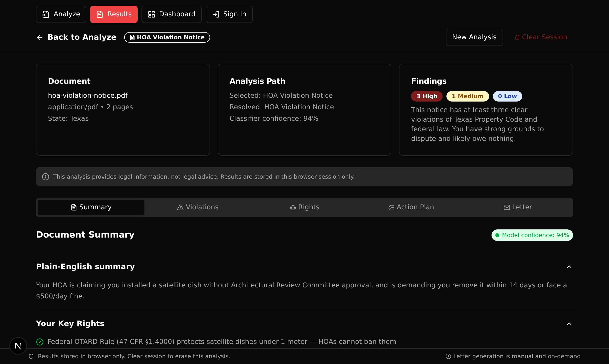Open the Rights tab

(304, 207)
